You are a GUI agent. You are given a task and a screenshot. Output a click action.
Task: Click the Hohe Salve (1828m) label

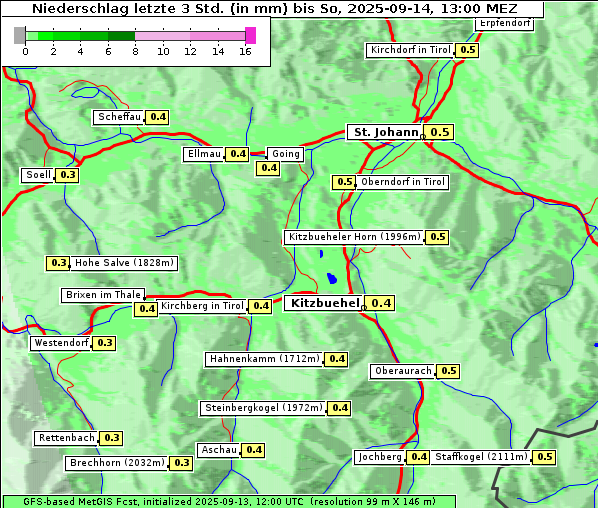124,263
